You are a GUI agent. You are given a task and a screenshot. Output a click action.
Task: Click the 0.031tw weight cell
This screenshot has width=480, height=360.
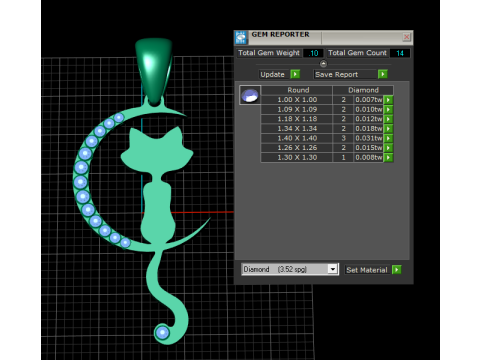point(368,138)
